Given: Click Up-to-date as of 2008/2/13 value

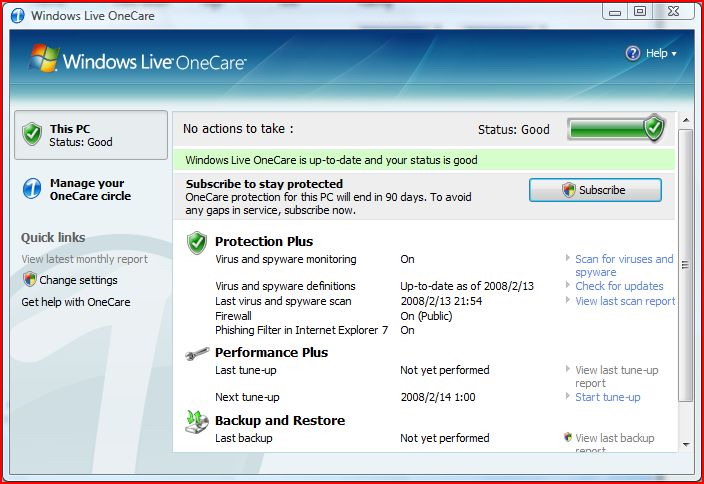Looking at the screenshot, I should pos(467,286).
